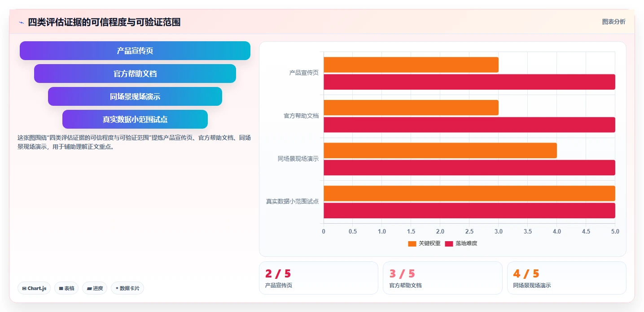644x312 pixels.
Task: Toggle the 落地难度 legend swatch
Action: (449, 243)
